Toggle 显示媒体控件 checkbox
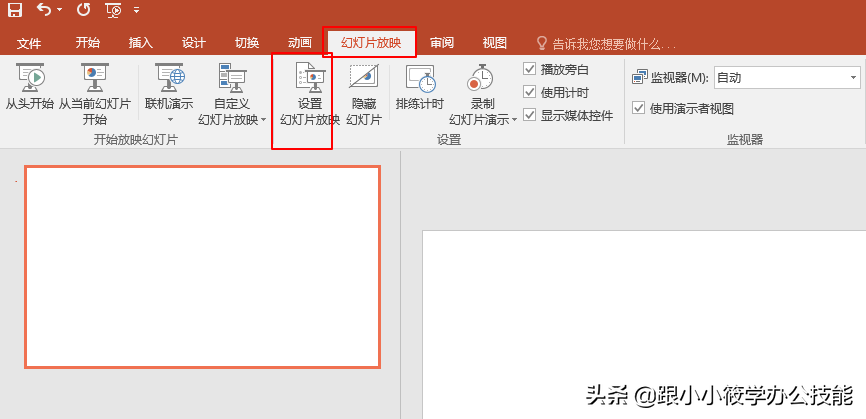This screenshot has width=866, height=419. tap(530, 115)
